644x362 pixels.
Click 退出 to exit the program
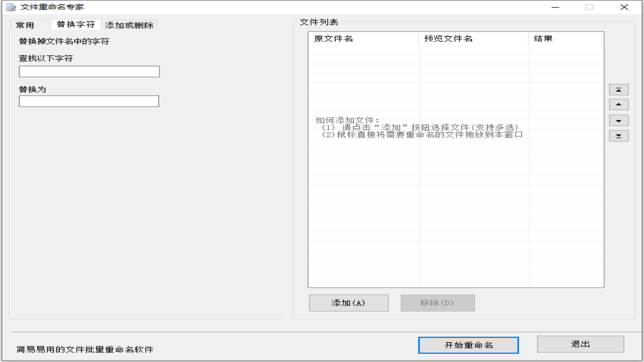[580, 344]
